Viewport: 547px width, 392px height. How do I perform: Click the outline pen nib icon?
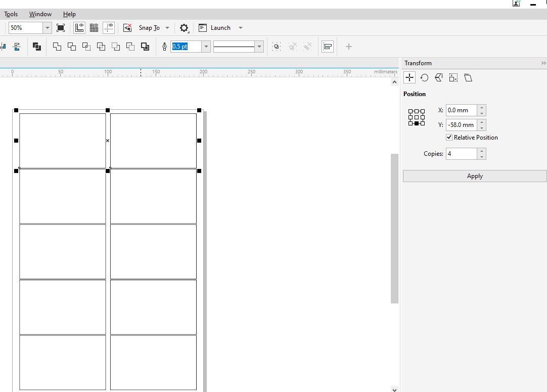[x=164, y=47]
